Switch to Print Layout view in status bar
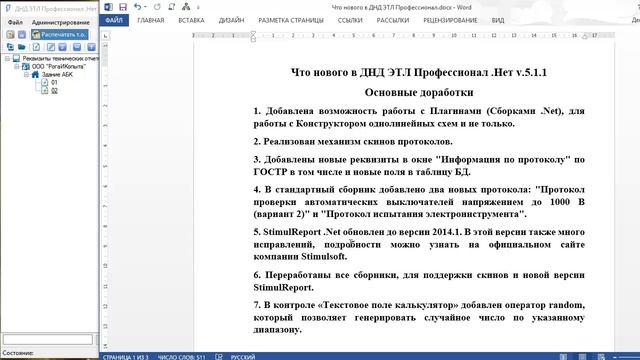The width and height of the screenshot is (640, 360). (x=582, y=357)
